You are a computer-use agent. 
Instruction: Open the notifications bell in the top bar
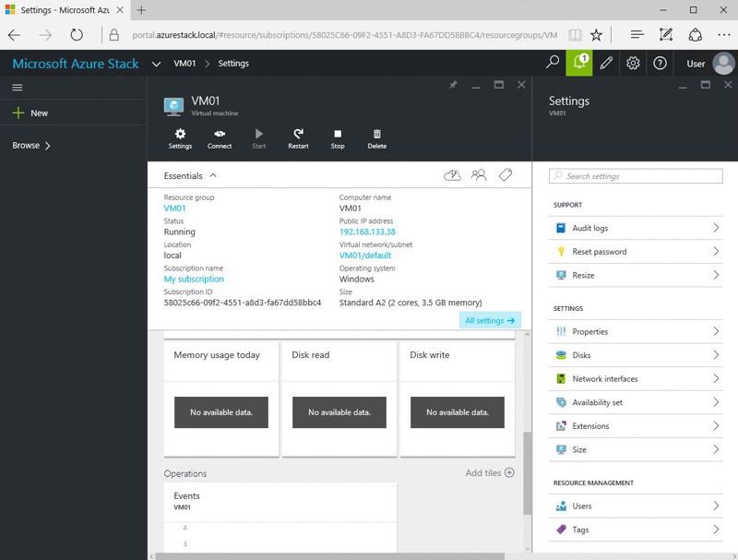[577, 63]
